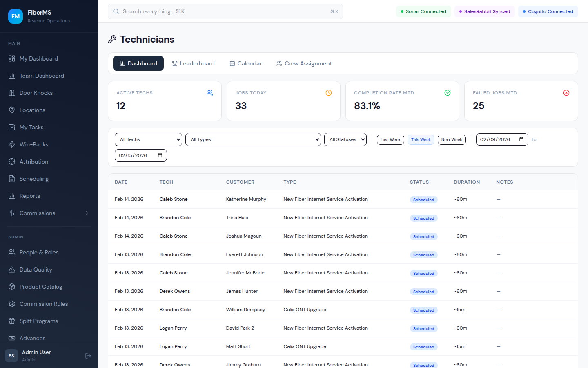
Task: Toggle the Last Week date range
Action: [x=390, y=140]
